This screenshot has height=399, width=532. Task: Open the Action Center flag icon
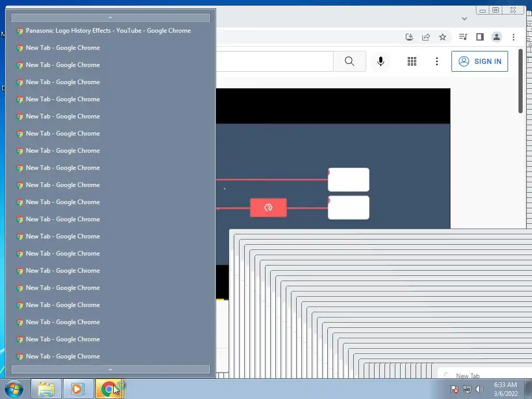pos(454,389)
